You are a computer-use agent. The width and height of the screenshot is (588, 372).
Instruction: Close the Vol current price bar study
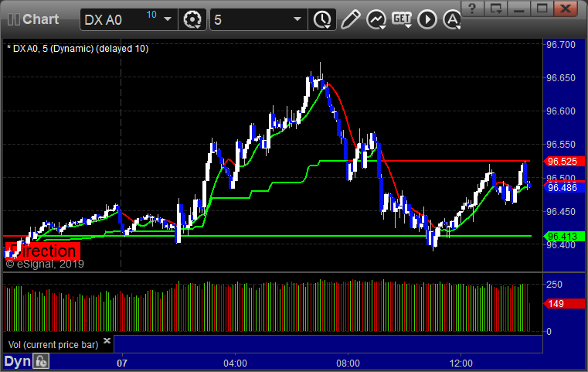tap(107, 340)
